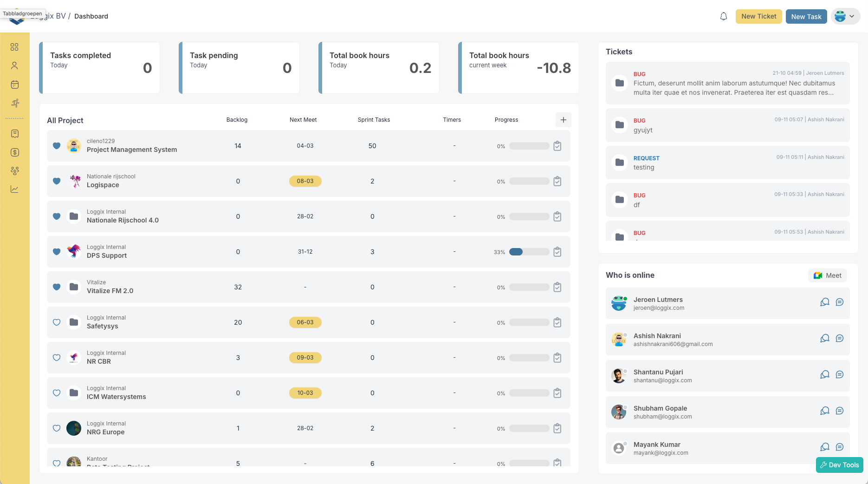Open the analytics chart icon in sidebar
Screen dimensions: 868x484
coord(15,189)
